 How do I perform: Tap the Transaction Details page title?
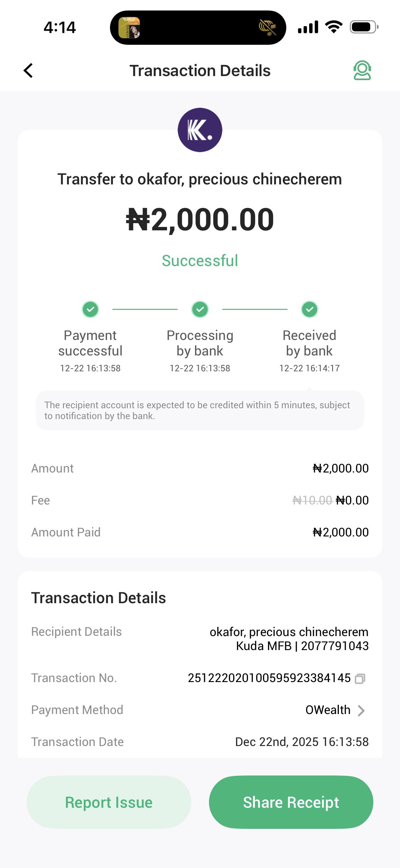click(200, 71)
